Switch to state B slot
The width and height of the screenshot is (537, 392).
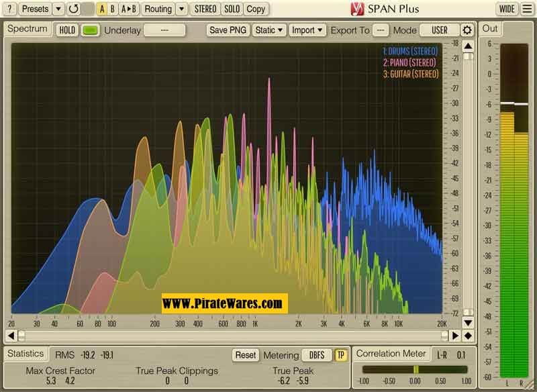click(x=113, y=9)
